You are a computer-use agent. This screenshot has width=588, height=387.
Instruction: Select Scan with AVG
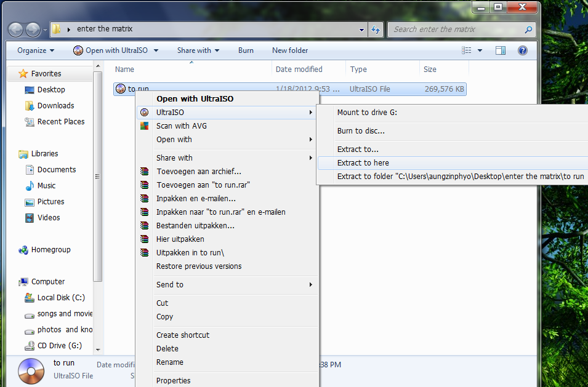point(228,126)
